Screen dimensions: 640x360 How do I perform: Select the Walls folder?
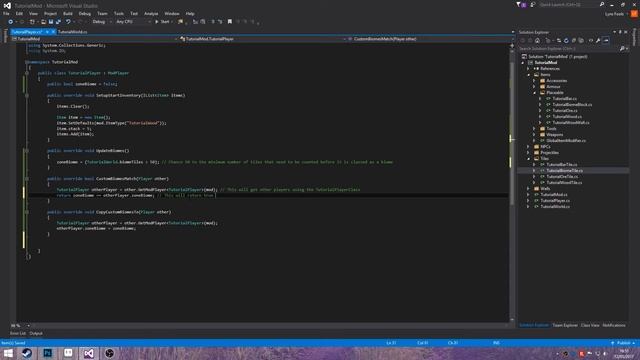coord(545,189)
